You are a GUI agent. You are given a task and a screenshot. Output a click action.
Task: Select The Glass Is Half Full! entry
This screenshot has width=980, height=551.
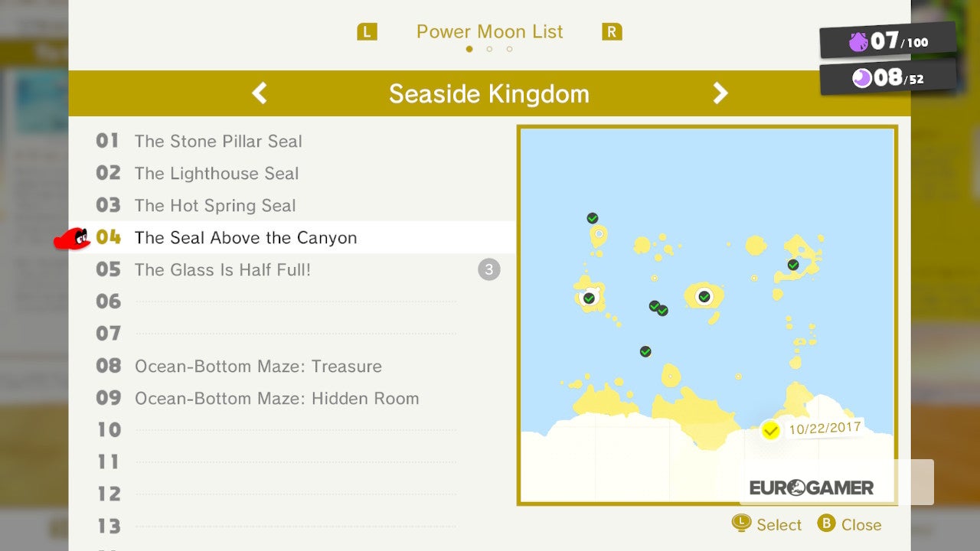click(x=223, y=269)
